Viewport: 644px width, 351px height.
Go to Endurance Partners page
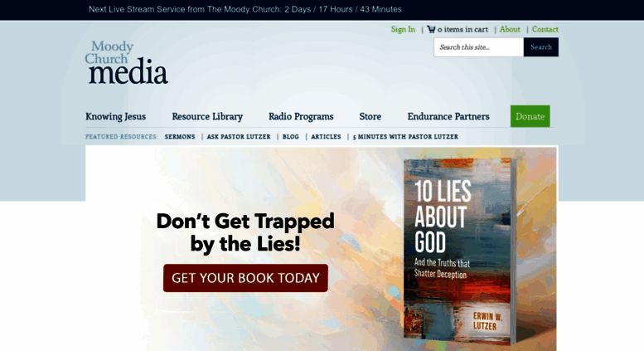pyautogui.click(x=448, y=116)
